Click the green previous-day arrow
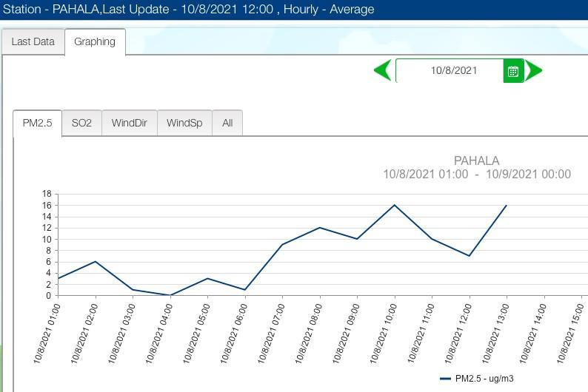Screen dimensions: 588x392 (383, 71)
